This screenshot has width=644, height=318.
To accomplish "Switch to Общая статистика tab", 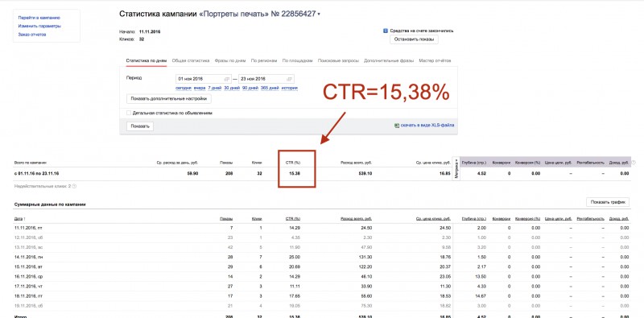I will 191,61.
